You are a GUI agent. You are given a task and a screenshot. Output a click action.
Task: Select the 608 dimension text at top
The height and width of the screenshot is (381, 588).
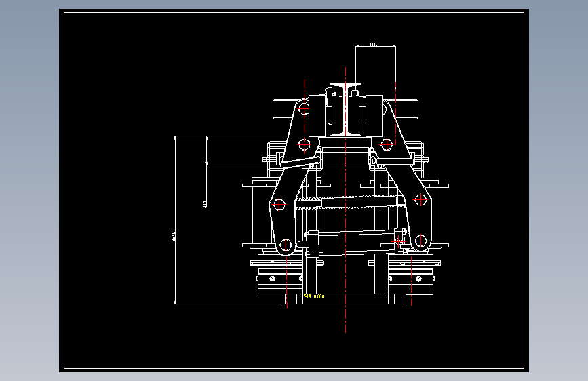[373, 44]
